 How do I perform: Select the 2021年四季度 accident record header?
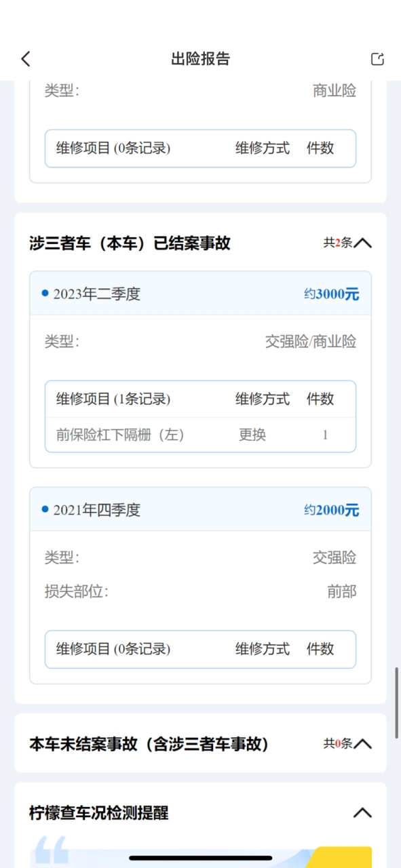[x=200, y=509]
